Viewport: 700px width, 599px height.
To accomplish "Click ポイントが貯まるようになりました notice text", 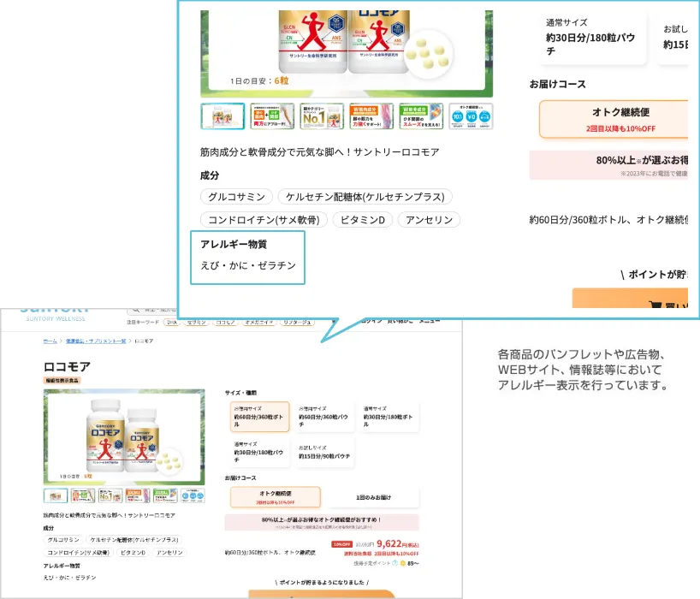I will (x=322, y=582).
